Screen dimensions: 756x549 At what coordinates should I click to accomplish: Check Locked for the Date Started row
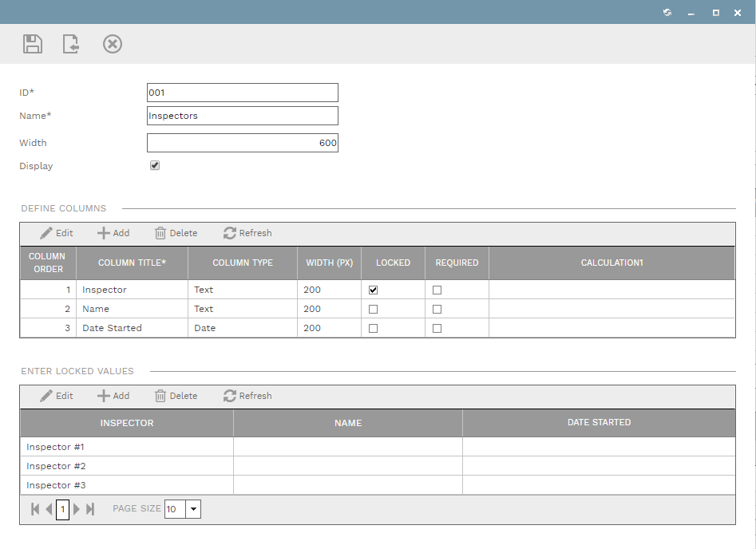[x=373, y=328]
